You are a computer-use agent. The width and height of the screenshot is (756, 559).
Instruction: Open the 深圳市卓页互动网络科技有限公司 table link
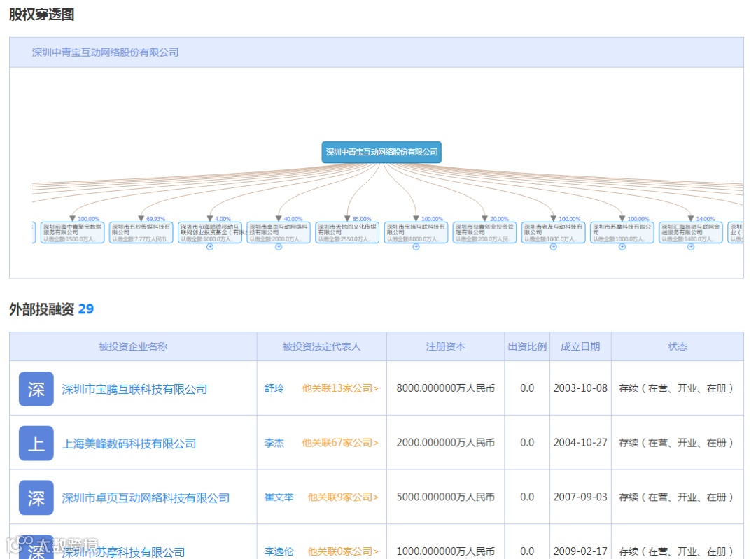coord(146,498)
